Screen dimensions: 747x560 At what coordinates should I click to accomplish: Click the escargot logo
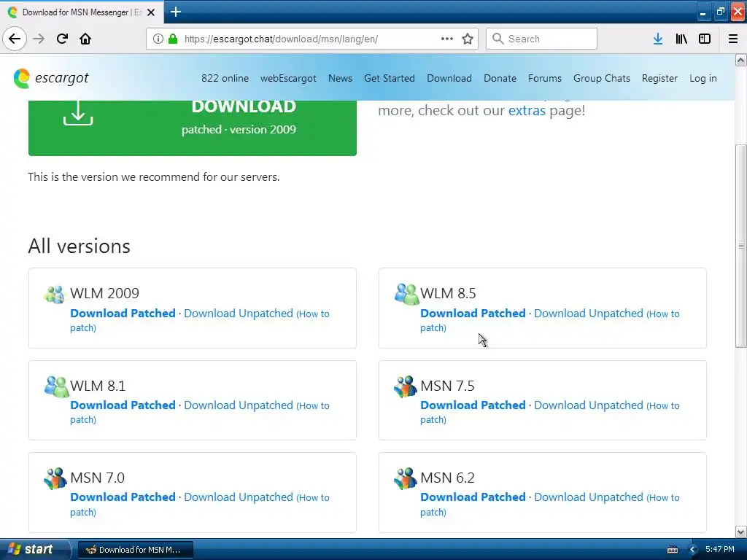51,78
